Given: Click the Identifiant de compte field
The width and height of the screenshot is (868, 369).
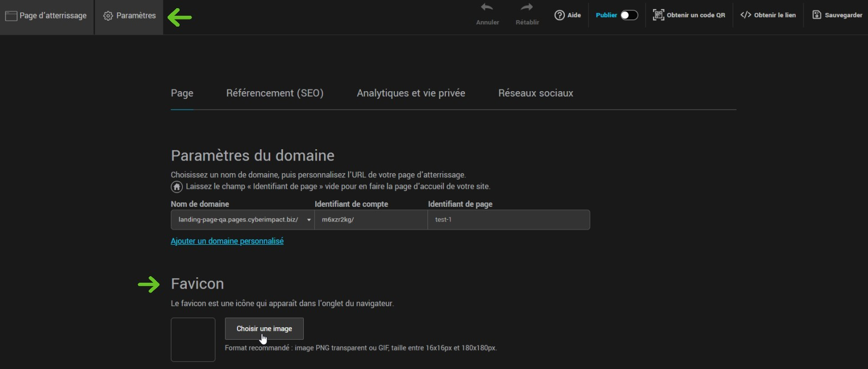Looking at the screenshot, I should point(371,220).
